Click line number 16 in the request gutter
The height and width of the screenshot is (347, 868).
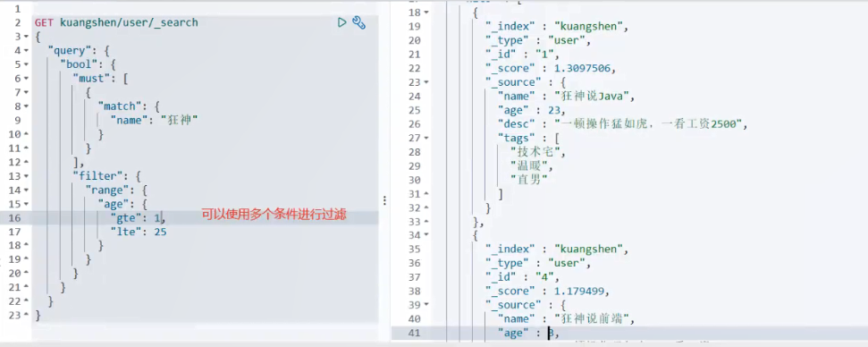pyautogui.click(x=14, y=217)
